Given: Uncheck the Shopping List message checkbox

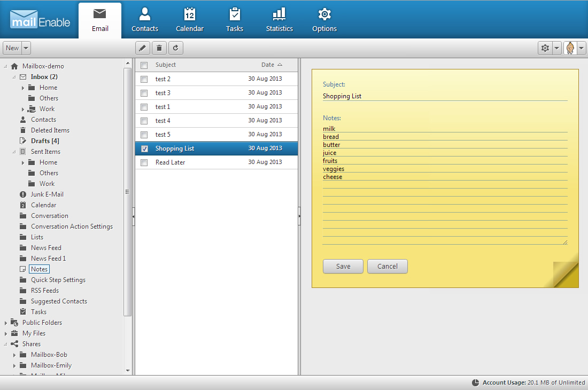Looking at the screenshot, I should tap(144, 149).
